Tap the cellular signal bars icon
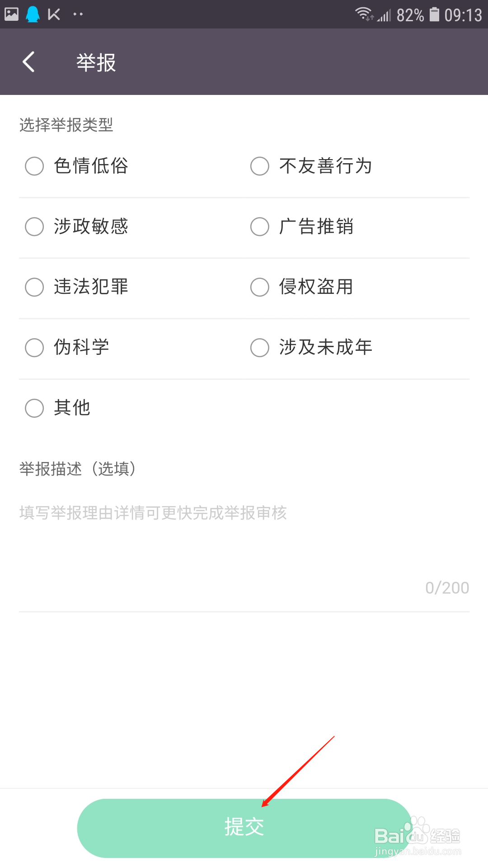Image resolution: width=488 pixels, height=868 pixels. tap(384, 15)
